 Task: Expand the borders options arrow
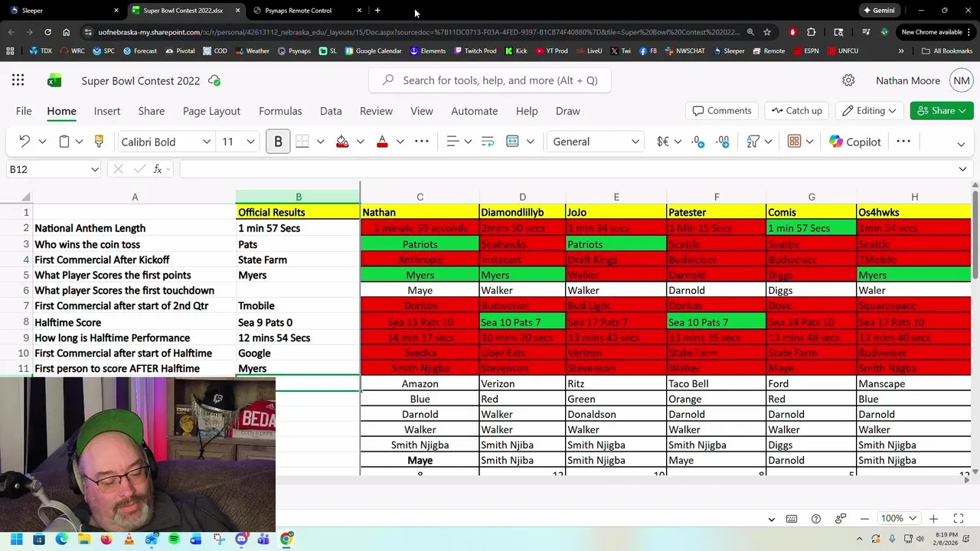coord(320,142)
